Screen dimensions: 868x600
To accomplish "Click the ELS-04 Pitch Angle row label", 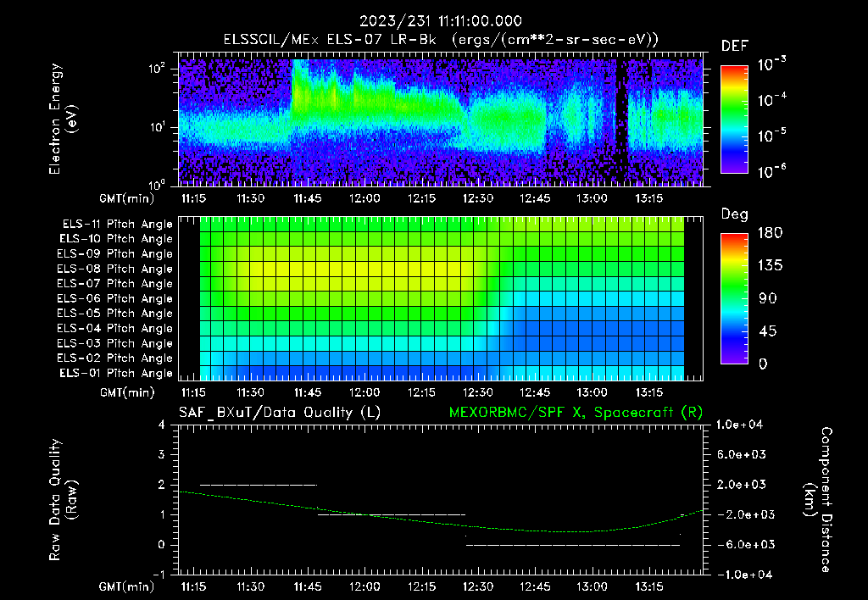I will [x=115, y=329].
